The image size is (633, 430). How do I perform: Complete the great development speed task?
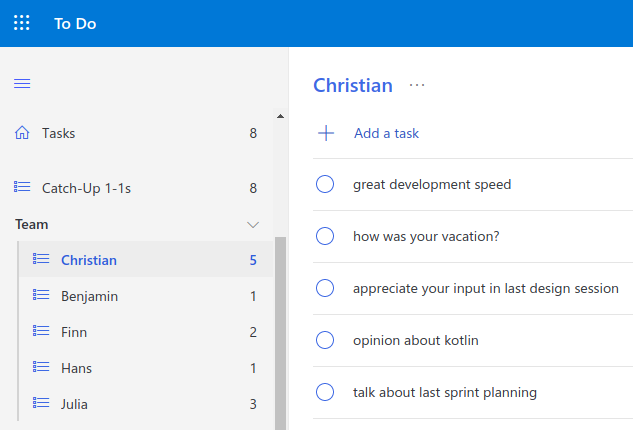(x=325, y=184)
